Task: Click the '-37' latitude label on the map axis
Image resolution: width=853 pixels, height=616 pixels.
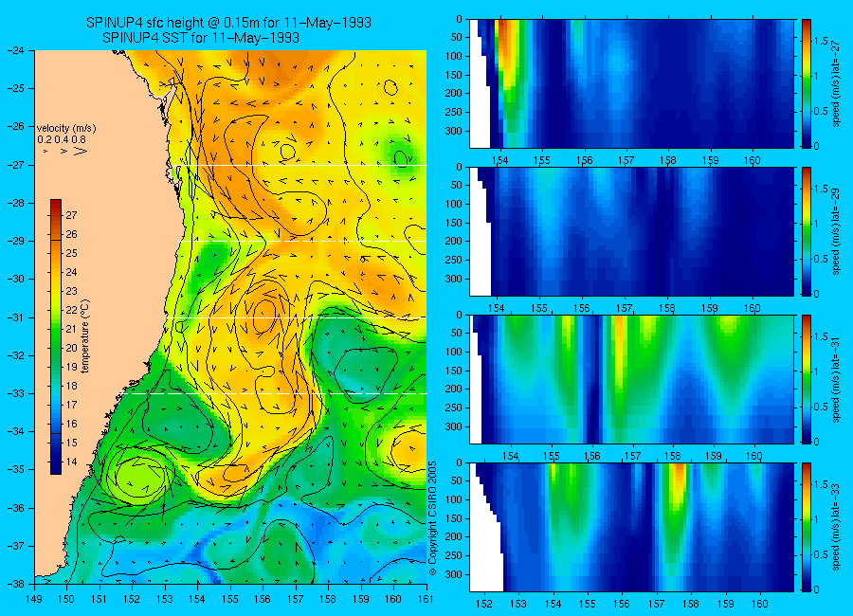Action: coord(16,546)
